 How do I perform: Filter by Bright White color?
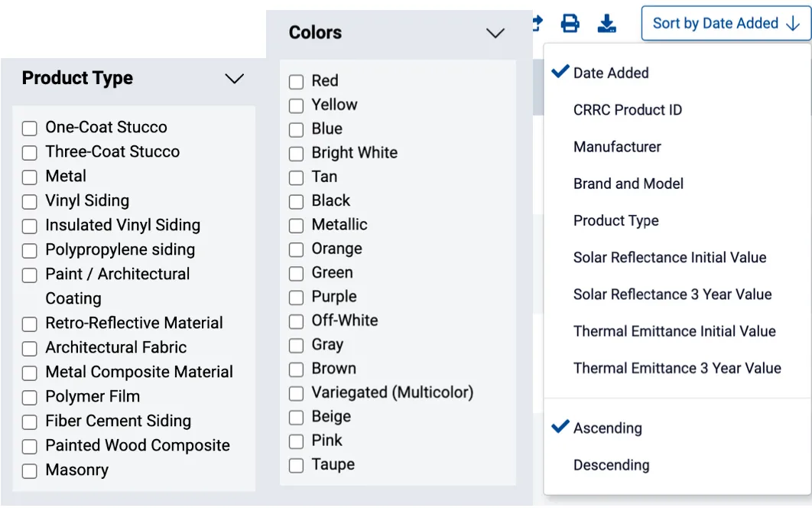(296, 153)
